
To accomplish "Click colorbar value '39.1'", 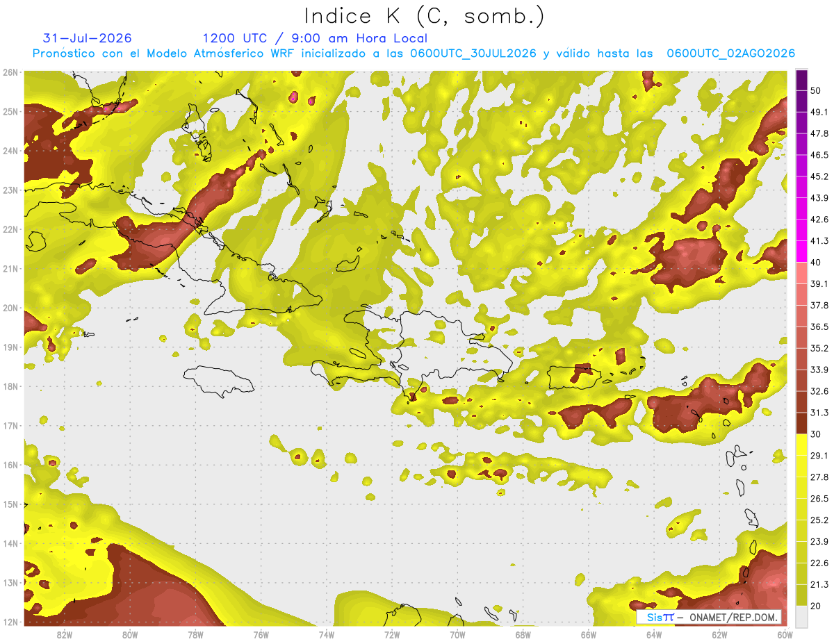I will coord(819,284).
